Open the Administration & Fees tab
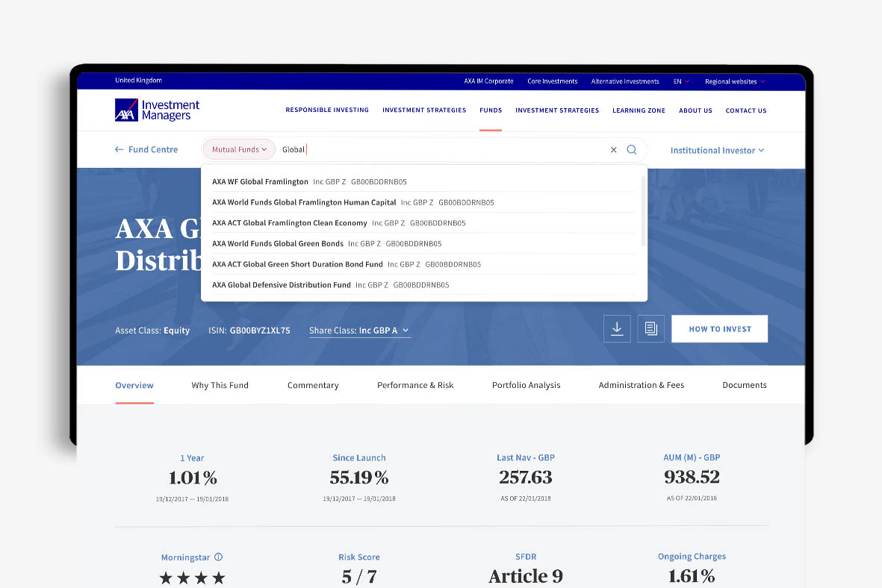Screen dimensions: 882x588 click(x=642, y=385)
